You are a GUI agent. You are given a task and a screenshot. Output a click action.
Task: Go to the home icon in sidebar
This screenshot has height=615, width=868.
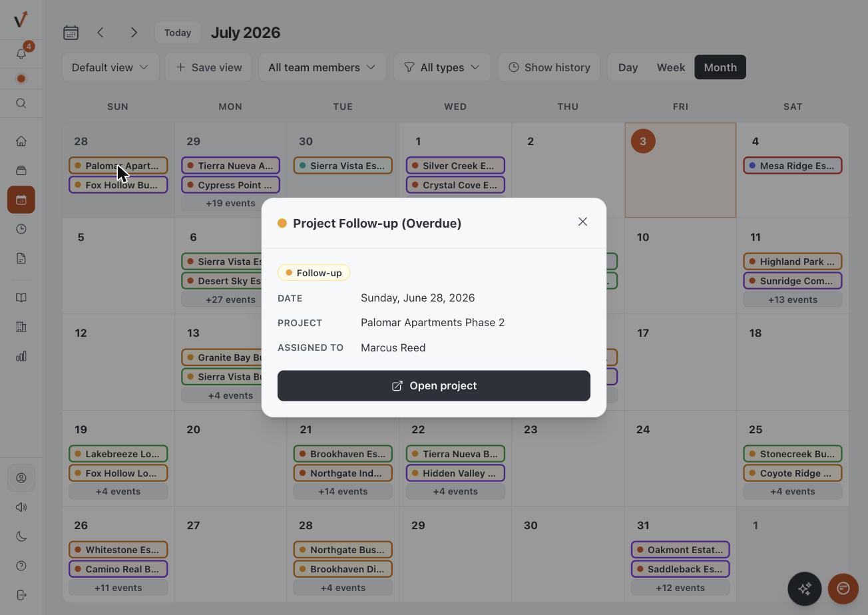pos(21,141)
